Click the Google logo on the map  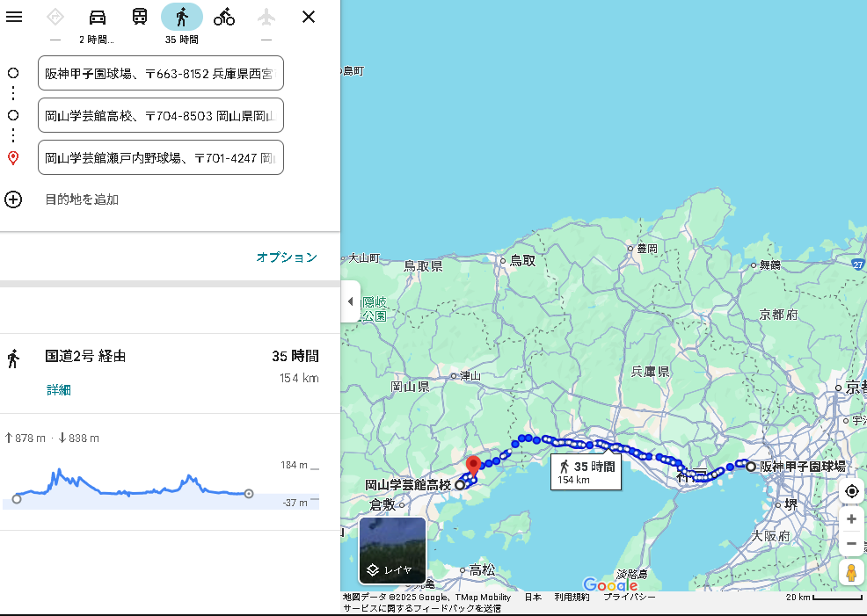coord(610,584)
